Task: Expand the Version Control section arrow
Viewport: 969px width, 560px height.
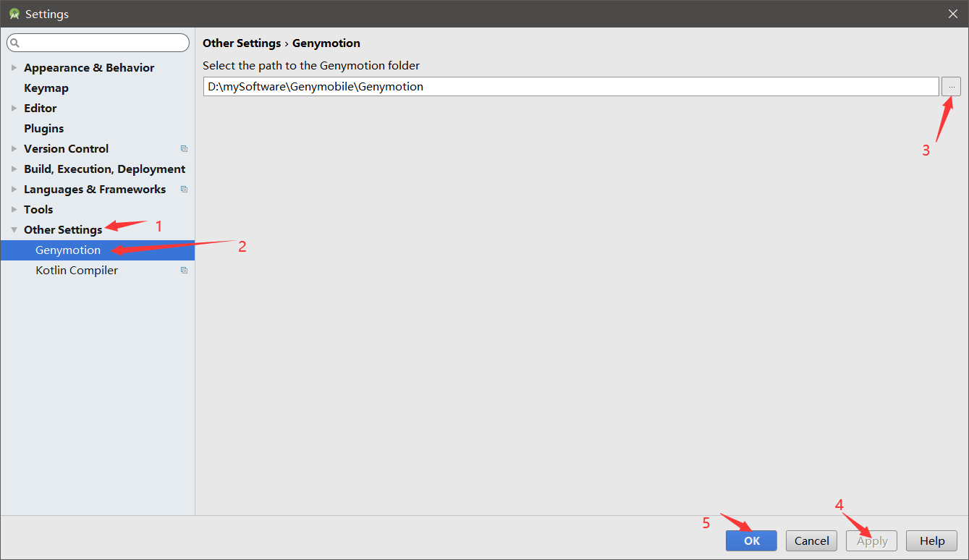Action: point(14,148)
